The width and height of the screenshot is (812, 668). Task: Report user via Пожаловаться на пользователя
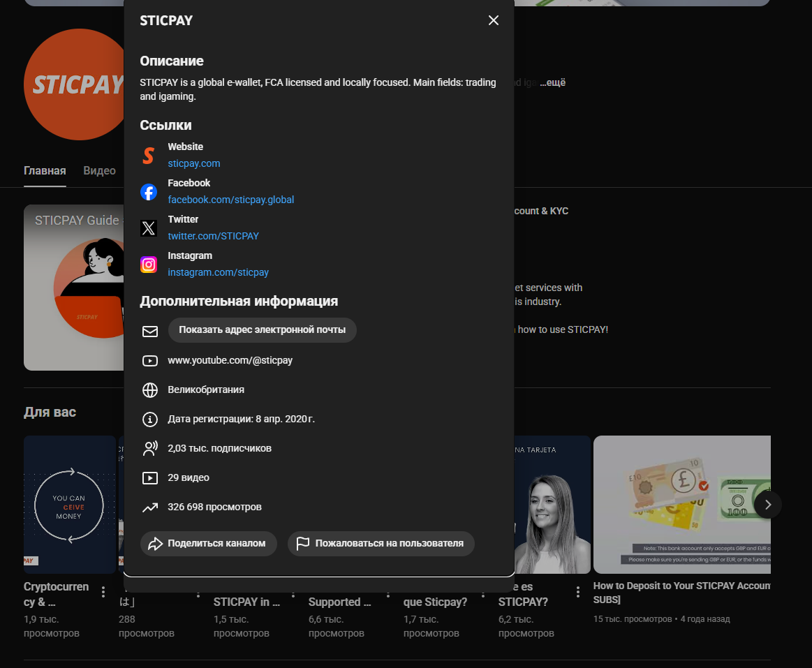pos(381,544)
